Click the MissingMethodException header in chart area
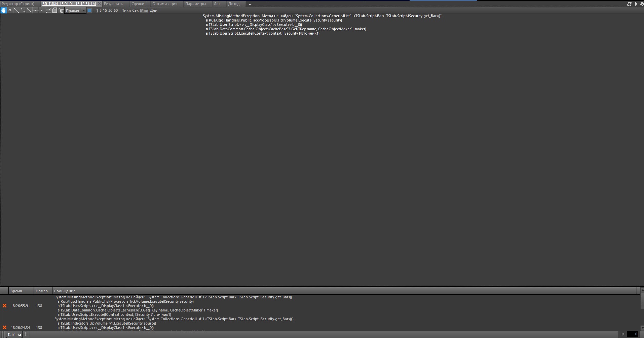Viewport: 644px width, 338px height. [x=323, y=16]
